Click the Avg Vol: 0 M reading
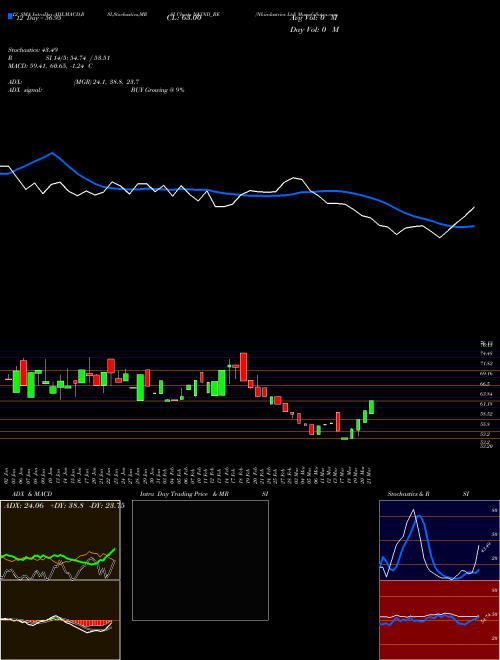The width and height of the screenshot is (500, 660). [x=314, y=18]
